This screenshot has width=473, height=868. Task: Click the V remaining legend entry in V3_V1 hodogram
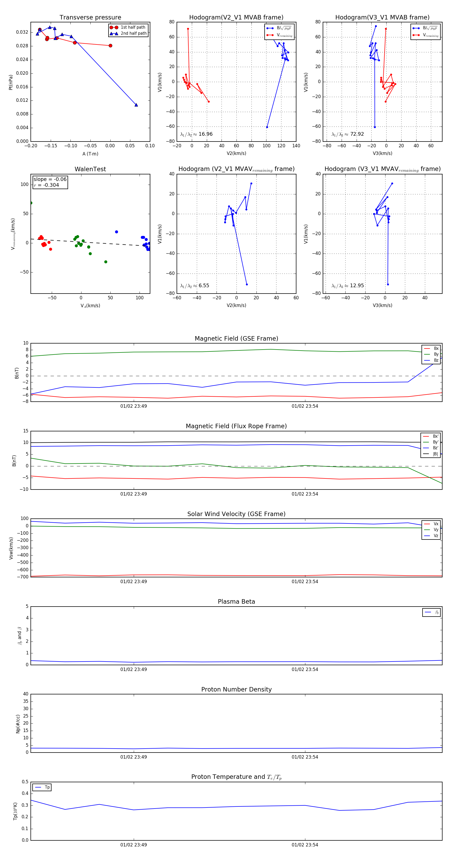425,35
